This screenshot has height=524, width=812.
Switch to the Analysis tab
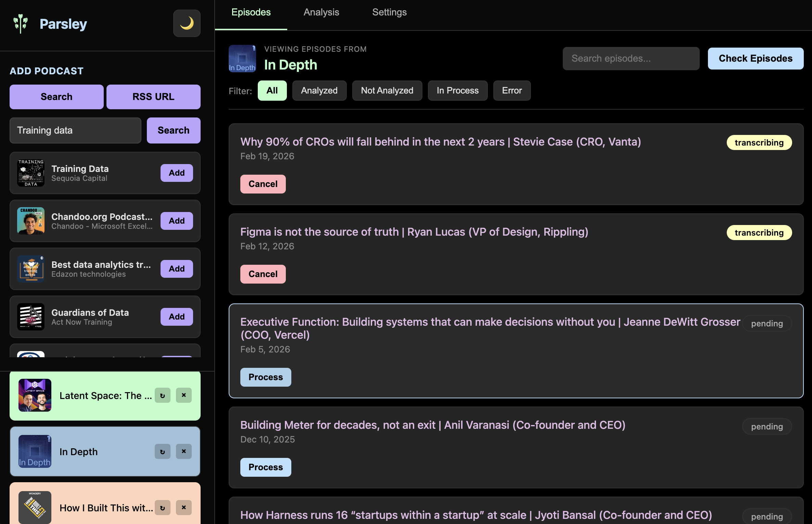click(x=321, y=12)
